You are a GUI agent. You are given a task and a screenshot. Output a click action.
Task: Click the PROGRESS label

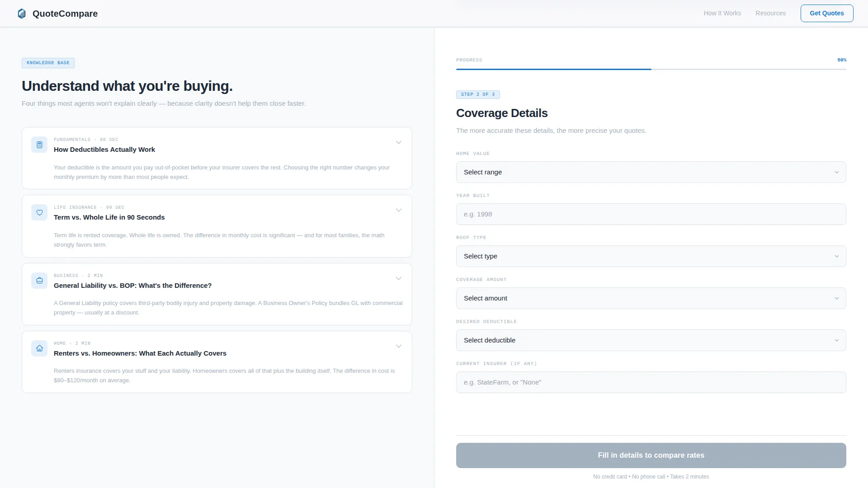tap(469, 60)
